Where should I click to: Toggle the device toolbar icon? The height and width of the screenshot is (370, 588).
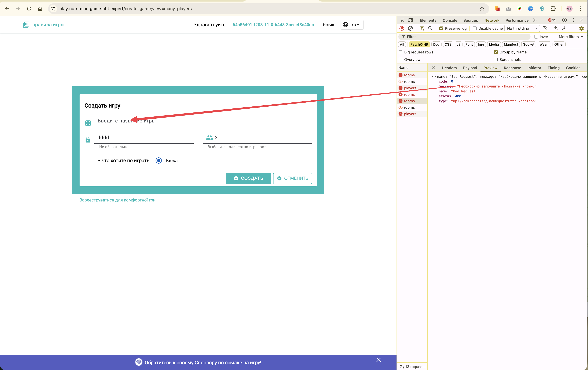pyautogui.click(x=411, y=20)
